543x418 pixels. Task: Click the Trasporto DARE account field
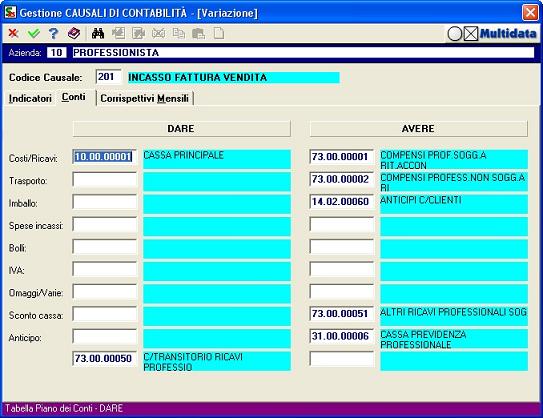coord(105,180)
